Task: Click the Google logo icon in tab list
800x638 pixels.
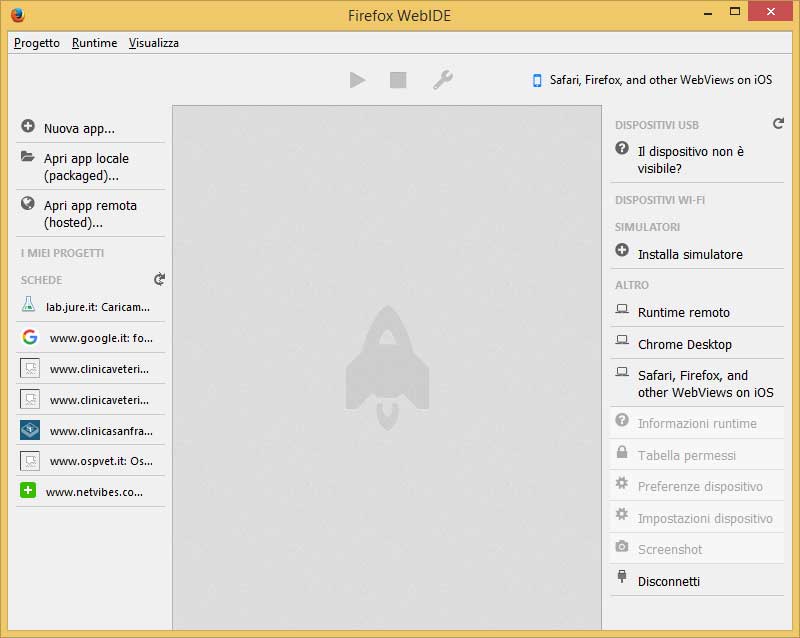Action: 30,337
